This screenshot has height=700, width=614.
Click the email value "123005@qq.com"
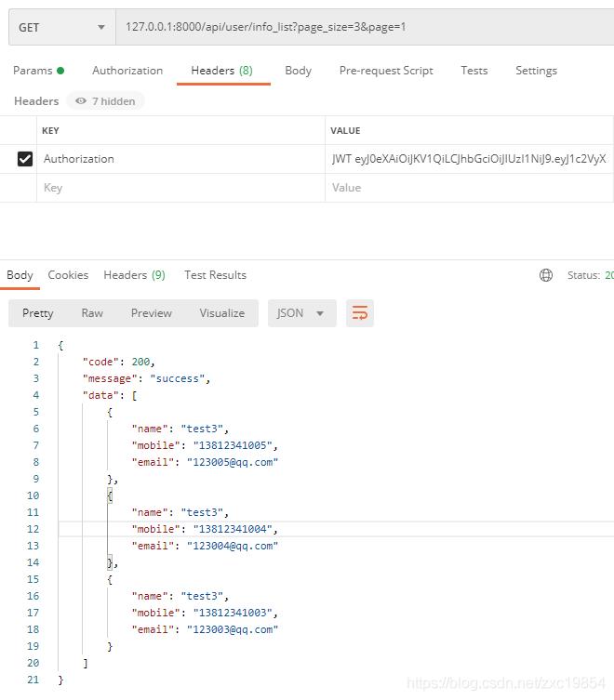pyautogui.click(x=233, y=462)
